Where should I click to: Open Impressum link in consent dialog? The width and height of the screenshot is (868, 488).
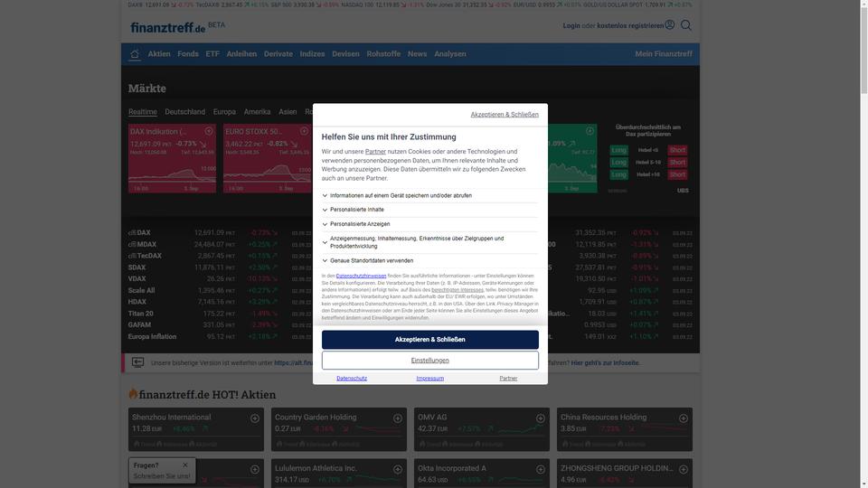point(430,379)
